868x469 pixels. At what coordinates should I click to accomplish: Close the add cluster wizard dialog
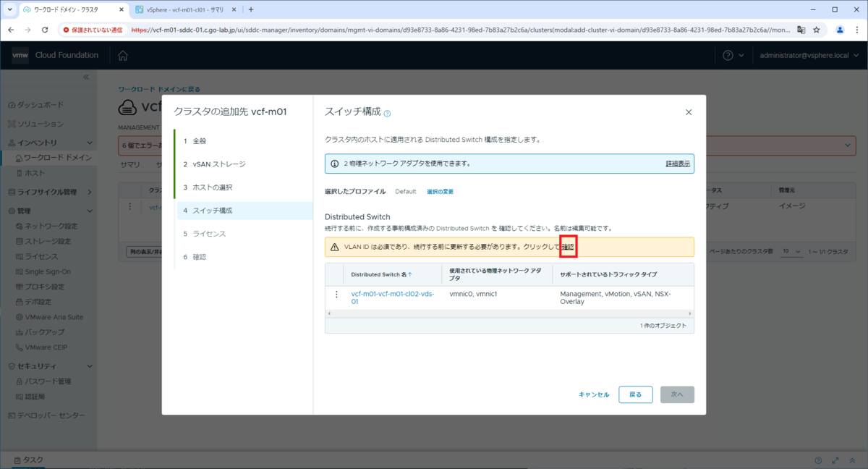coord(688,112)
